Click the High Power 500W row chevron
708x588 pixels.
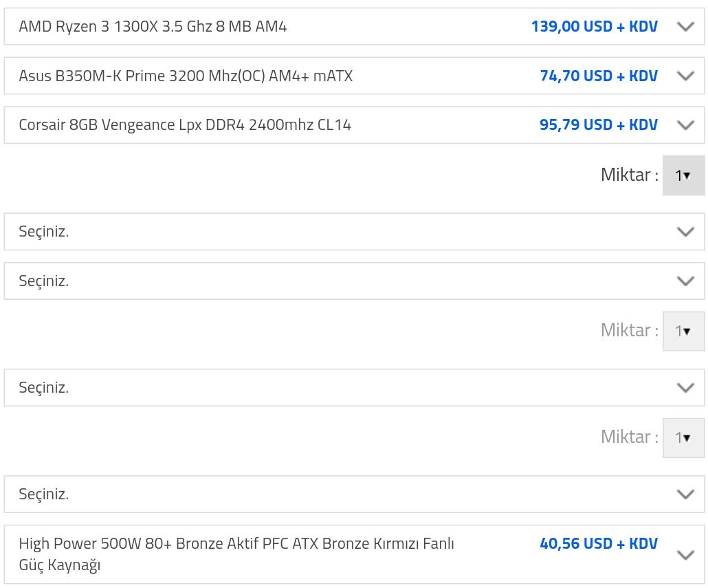click(685, 555)
